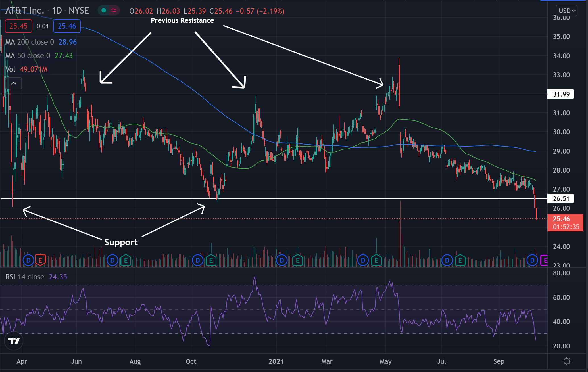Click the red April 2020 earnings E marker

[40, 260]
